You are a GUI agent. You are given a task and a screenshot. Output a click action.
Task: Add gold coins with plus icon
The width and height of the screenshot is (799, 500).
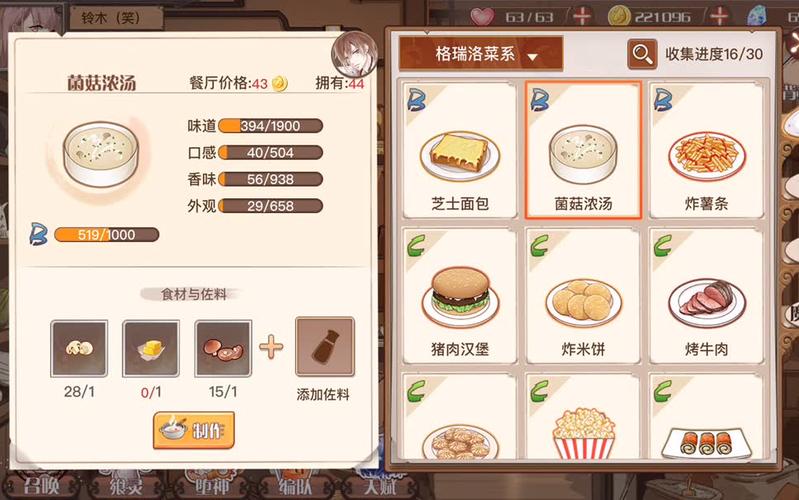pyautogui.click(x=719, y=16)
